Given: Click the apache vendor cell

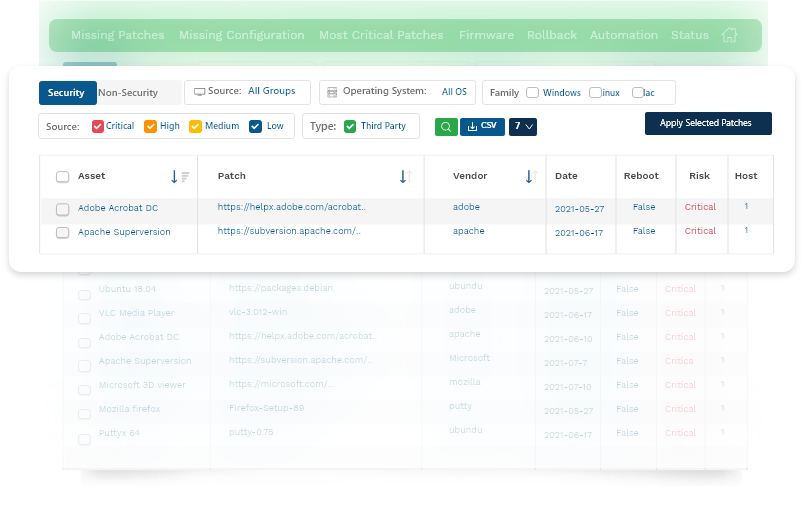Looking at the screenshot, I should point(469,231).
